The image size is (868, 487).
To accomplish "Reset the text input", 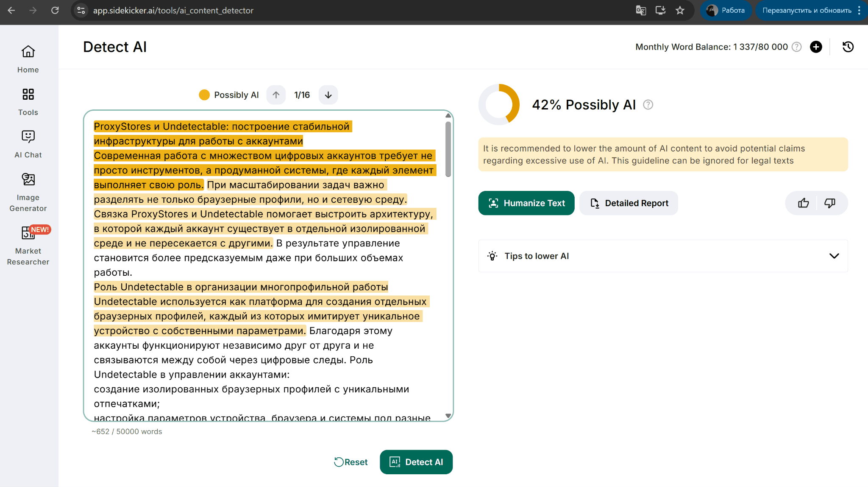I will point(351,462).
